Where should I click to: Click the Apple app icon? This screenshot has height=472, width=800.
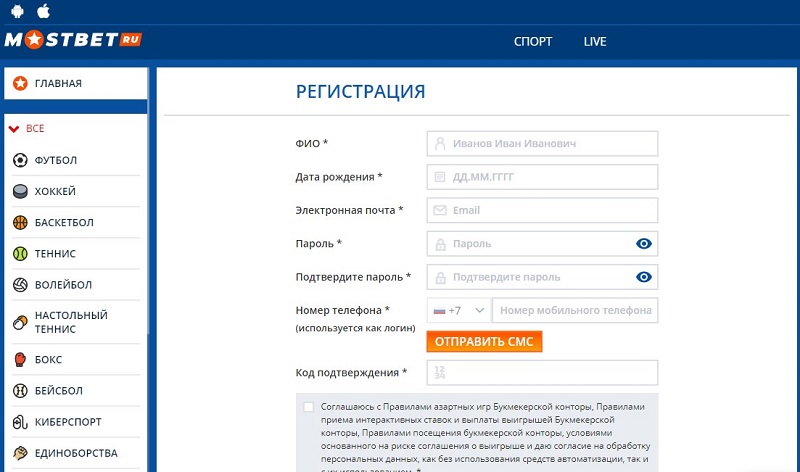click(x=43, y=11)
